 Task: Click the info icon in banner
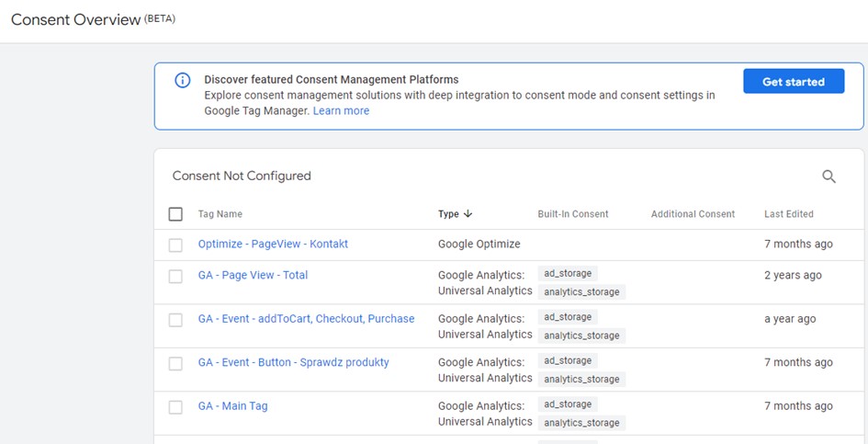point(183,80)
